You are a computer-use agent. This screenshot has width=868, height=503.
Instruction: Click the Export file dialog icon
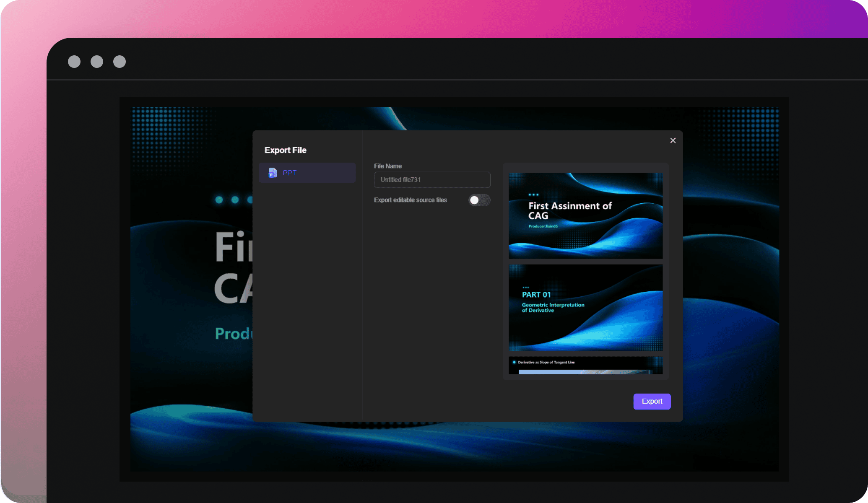point(275,172)
